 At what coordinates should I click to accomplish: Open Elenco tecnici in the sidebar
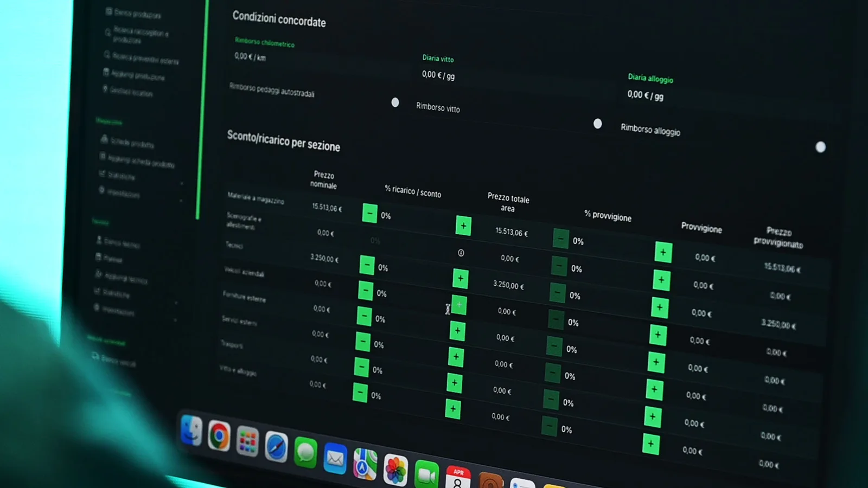[x=118, y=242]
